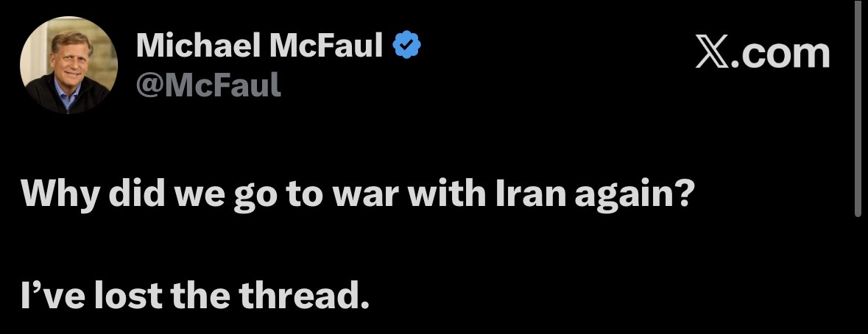Click the surname "McFaul" in the display name

[325, 47]
